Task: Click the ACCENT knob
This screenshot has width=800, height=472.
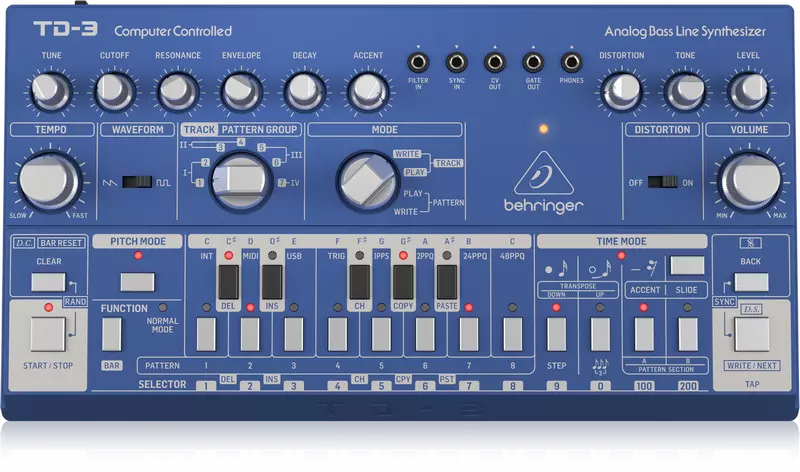Action: 368,92
